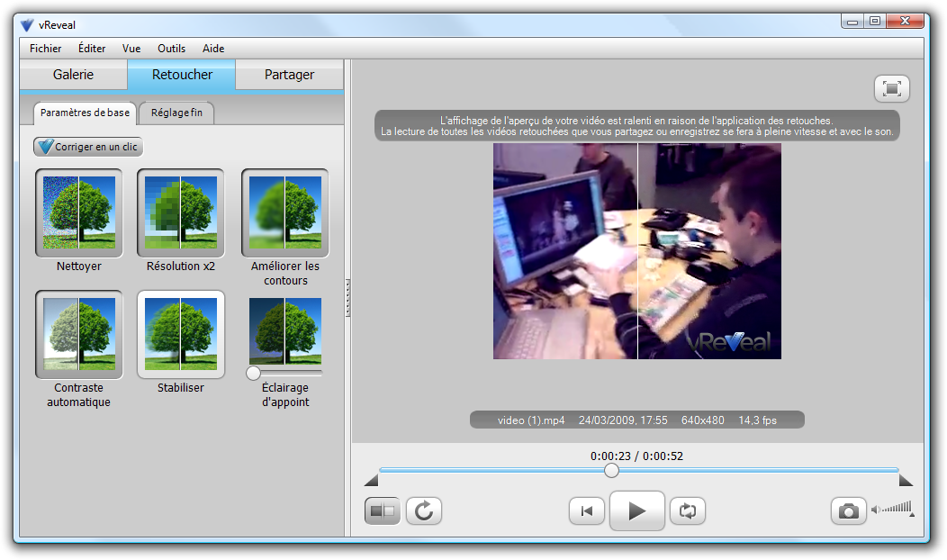This screenshot has width=947, height=560.
Task: Open the Éditer menu
Action: click(92, 49)
